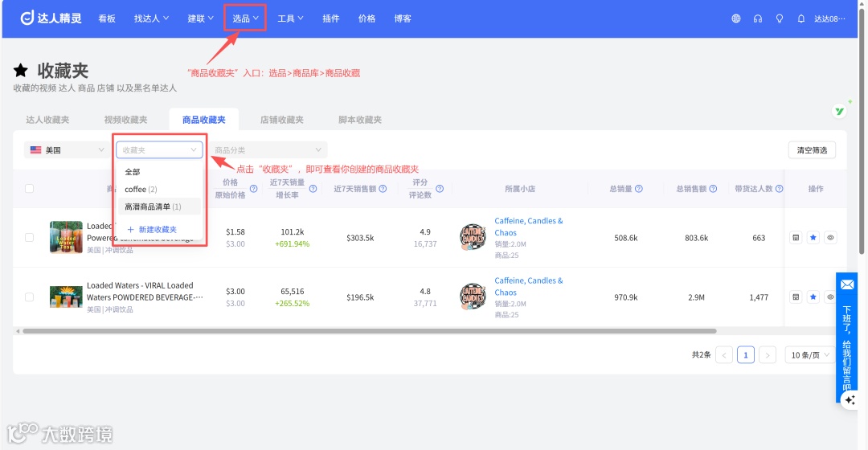Screen dimensions: 868x450
Task: Click help icon beside 带货达人数 column
Action: point(779,189)
